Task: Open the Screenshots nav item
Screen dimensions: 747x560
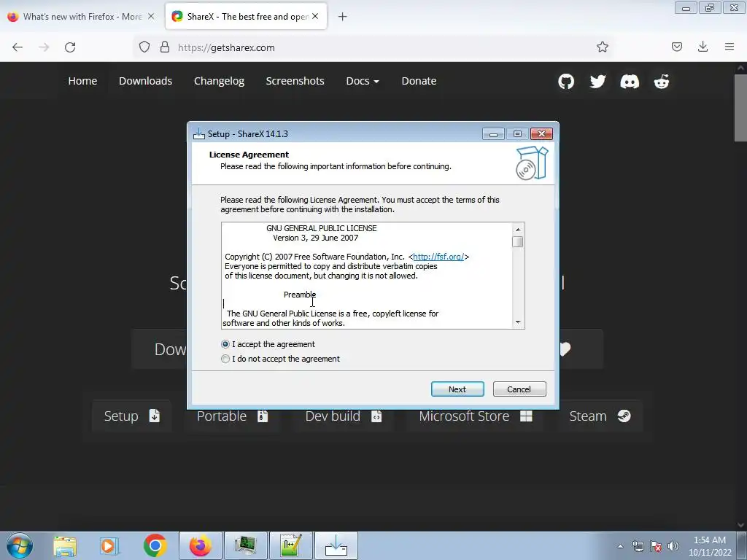Action: (295, 81)
